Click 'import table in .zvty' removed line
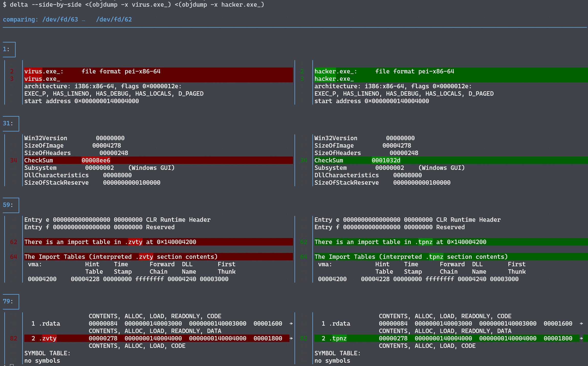This screenshot has height=366, width=588. pyautogui.click(x=158, y=242)
